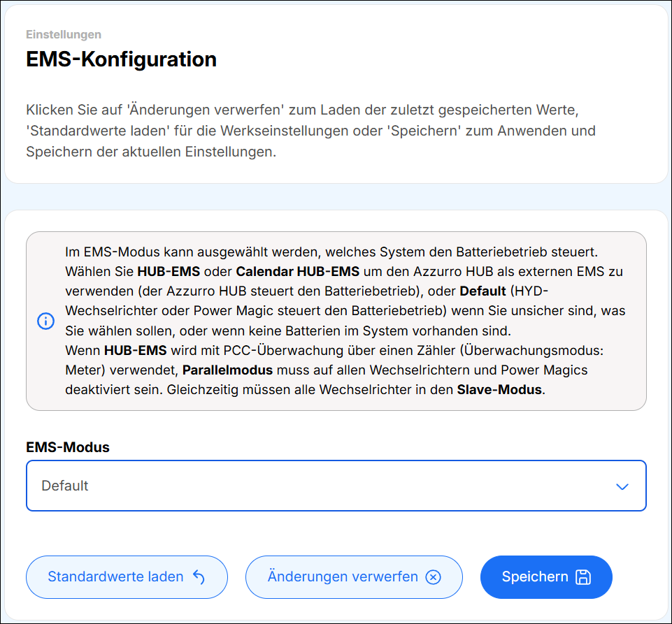Click the floppy disk save icon
The width and height of the screenshot is (672, 624).
(x=583, y=577)
